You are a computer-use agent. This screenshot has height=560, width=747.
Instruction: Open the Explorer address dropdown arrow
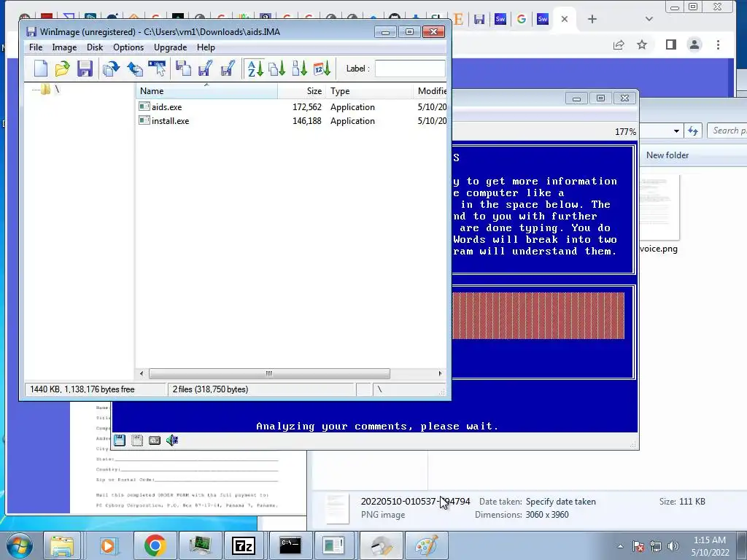(x=676, y=131)
